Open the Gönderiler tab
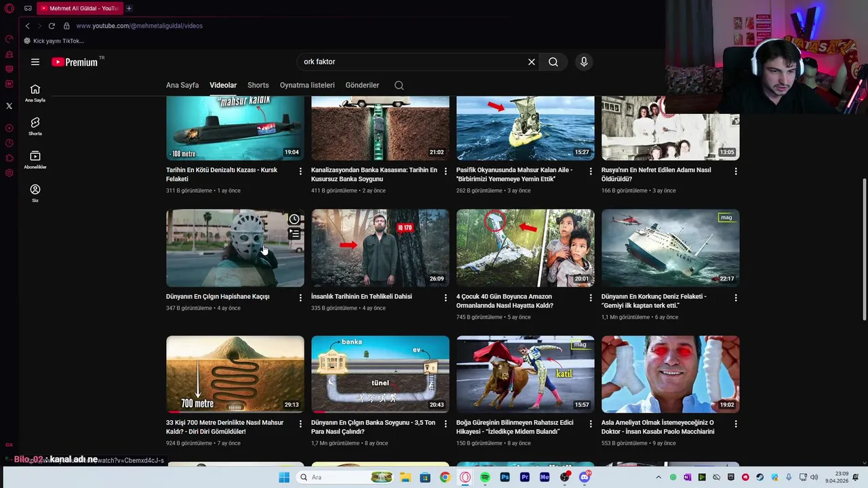Viewport: 868px width, 488px height. [x=362, y=85]
